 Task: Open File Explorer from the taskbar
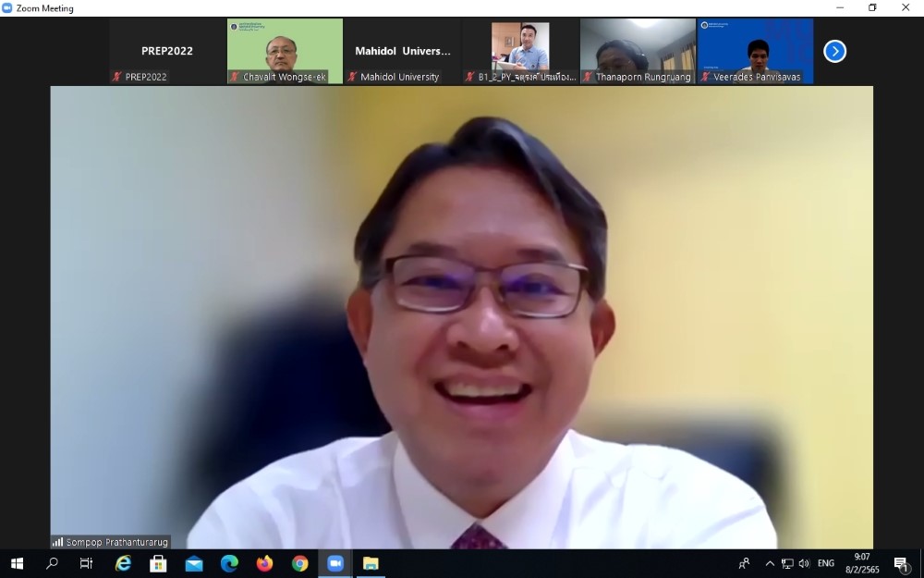pyautogui.click(x=371, y=563)
